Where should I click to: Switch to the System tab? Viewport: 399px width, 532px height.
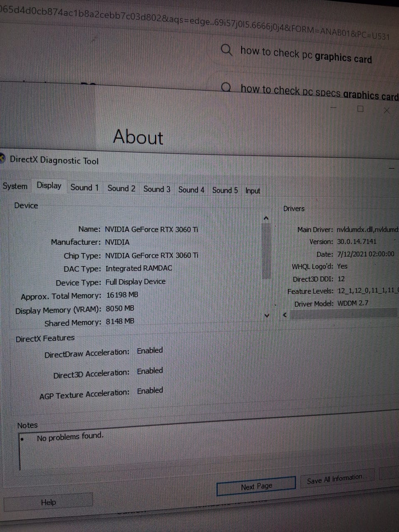[x=15, y=186]
